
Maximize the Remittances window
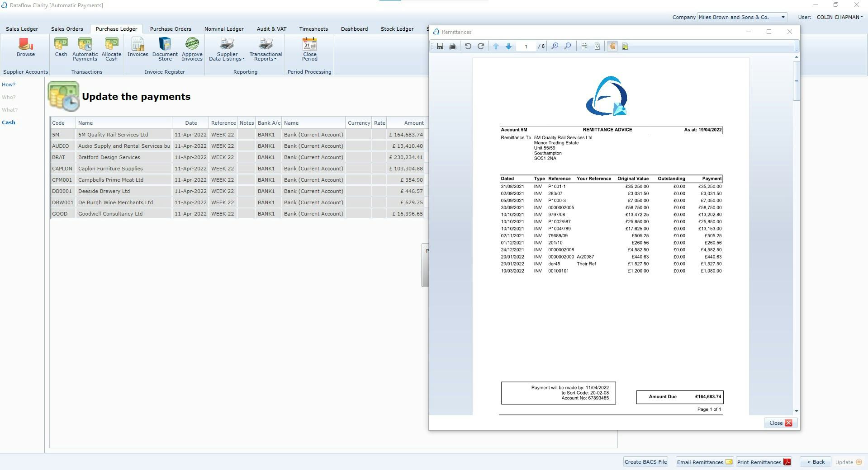click(x=768, y=32)
